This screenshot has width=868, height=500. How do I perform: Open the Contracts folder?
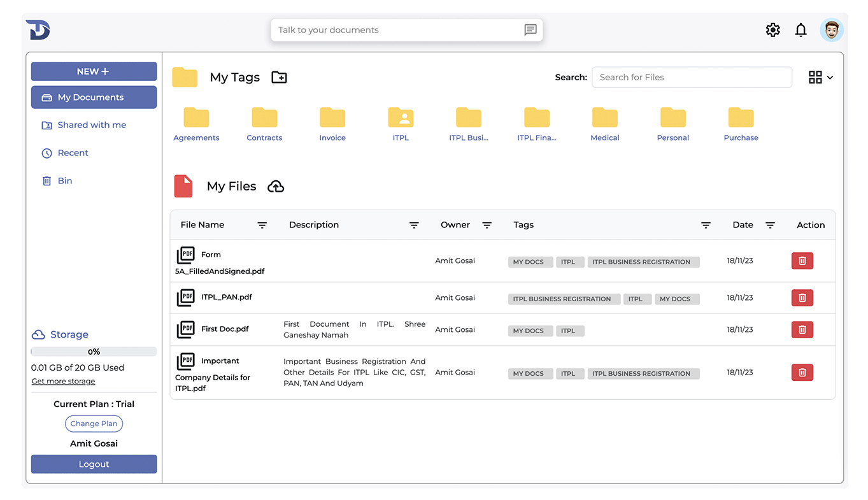264,124
